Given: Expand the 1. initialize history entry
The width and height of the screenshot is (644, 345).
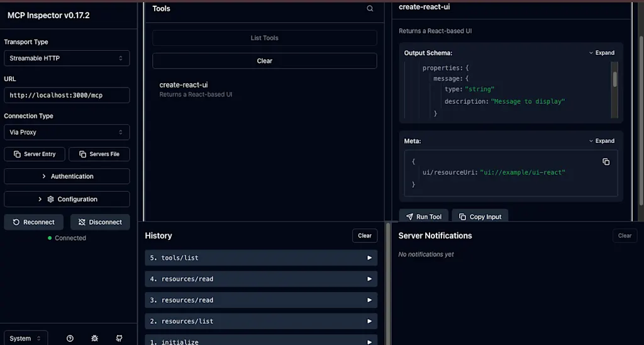Looking at the screenshot, I should pos(261,340).
